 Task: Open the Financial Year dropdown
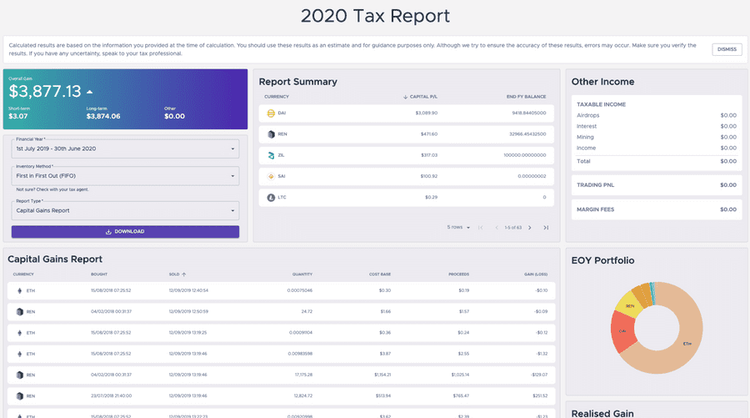pos(125,149)
